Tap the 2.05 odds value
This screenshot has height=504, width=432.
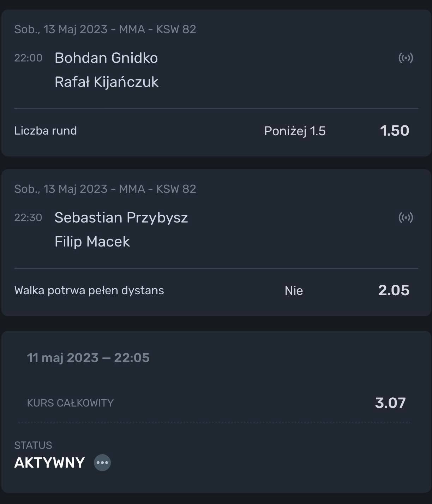click(x=394, y=290)
